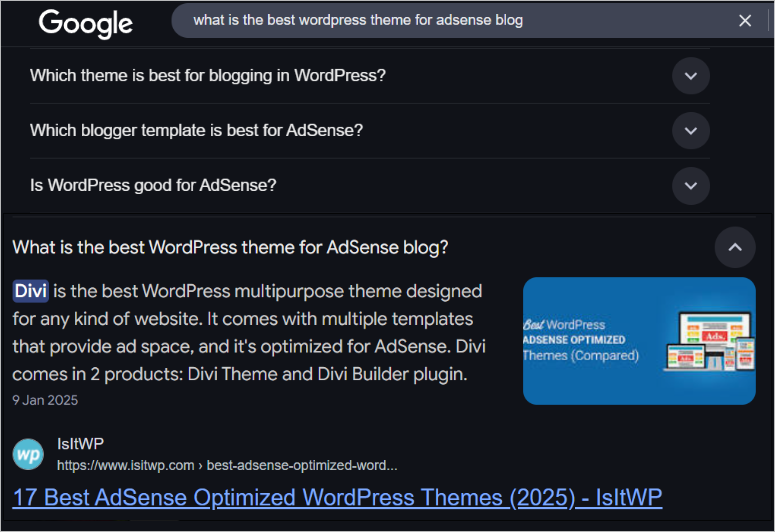Click the IsItWP site name
The height and width of the screenshot is (532, 775).
(80, 444)
